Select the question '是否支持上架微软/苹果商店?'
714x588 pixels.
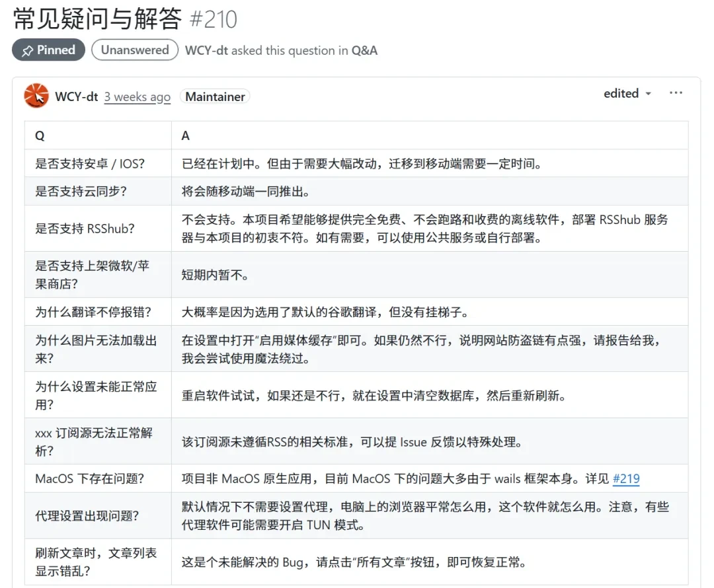point(93,275)
